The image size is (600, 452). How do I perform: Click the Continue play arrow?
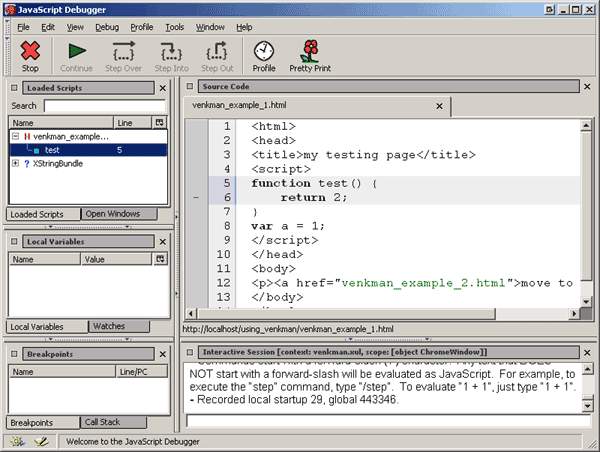click(x=77, y=51)
